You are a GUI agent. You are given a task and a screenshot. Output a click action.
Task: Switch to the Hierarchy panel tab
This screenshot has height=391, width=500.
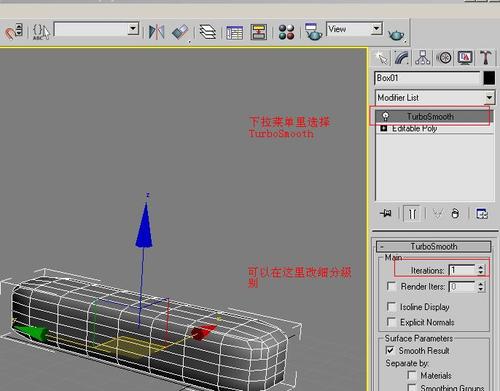tap(423, 58)
